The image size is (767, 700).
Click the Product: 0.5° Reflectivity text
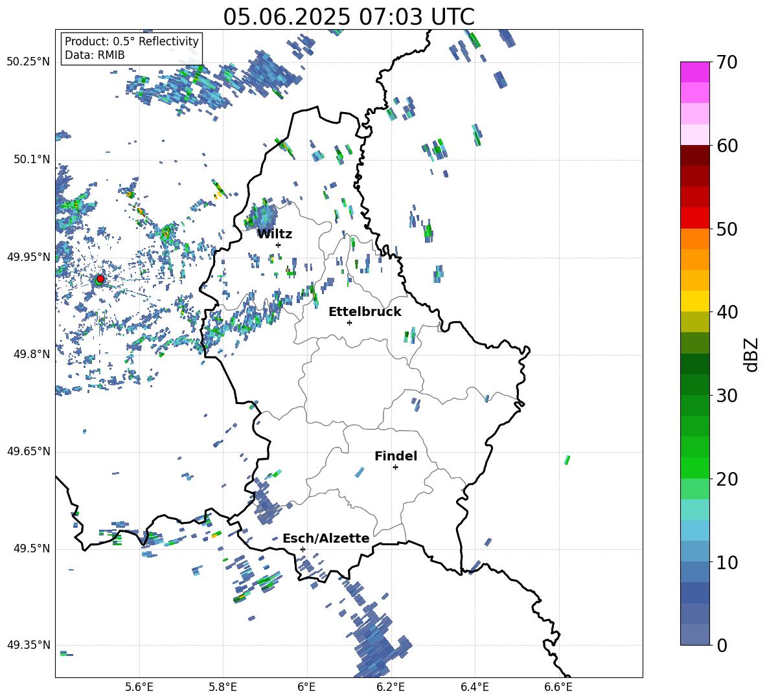[x=132, y=41]
